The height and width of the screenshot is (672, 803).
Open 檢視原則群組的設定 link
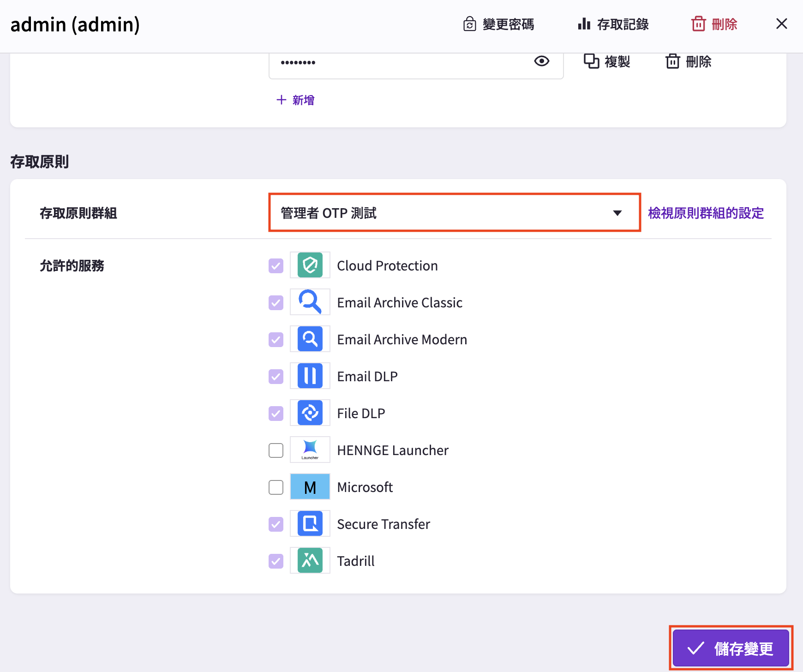coord(706,213)
